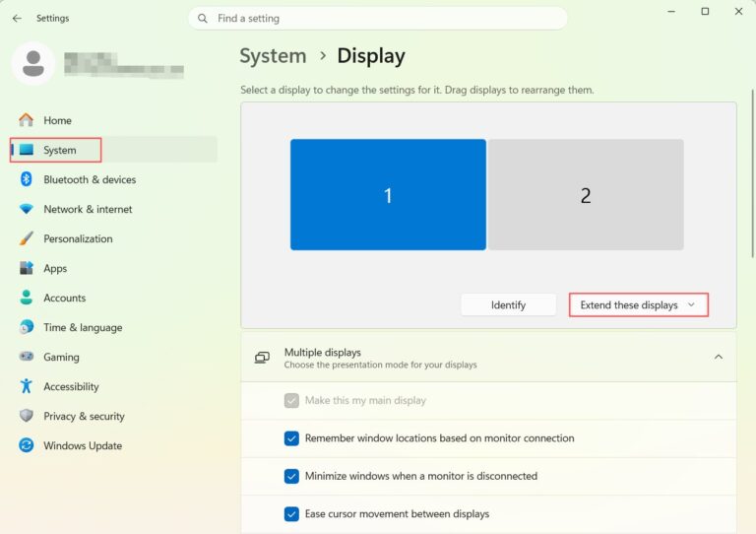Click the Time & language globe icon
The width and height of the screenshot is (756, 534).
(x=26, y=327)
